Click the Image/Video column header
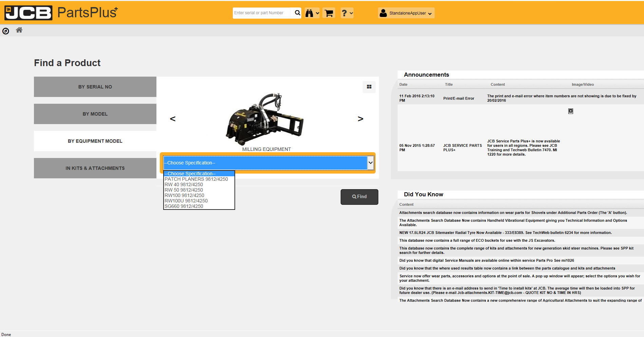644x337 pixels. (x=583, y=84)
